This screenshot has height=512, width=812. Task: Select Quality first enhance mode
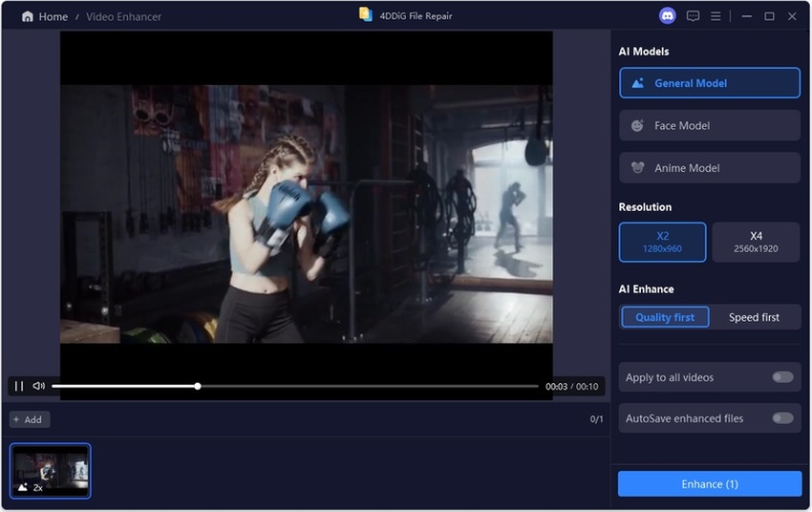(665, 317)
